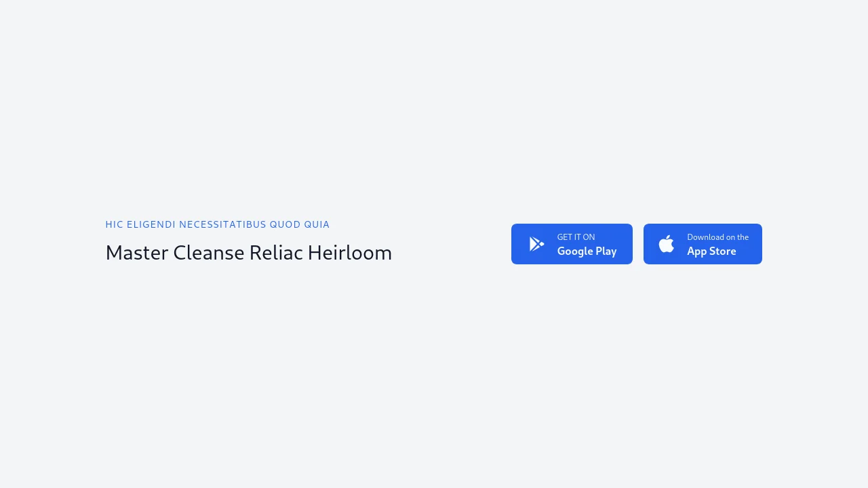Click the "Master Cleanse Reliac Heirloom" heading

coord(248,253)
